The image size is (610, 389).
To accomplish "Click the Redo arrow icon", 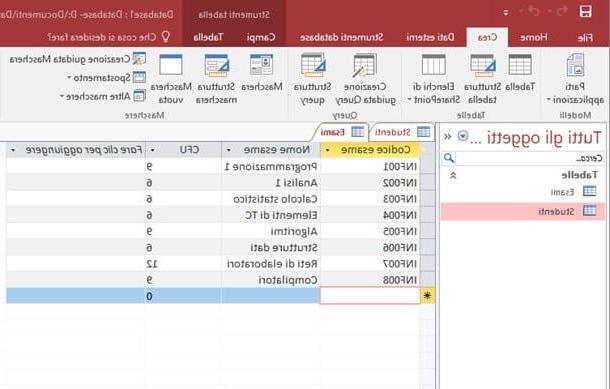I will 533,12.
